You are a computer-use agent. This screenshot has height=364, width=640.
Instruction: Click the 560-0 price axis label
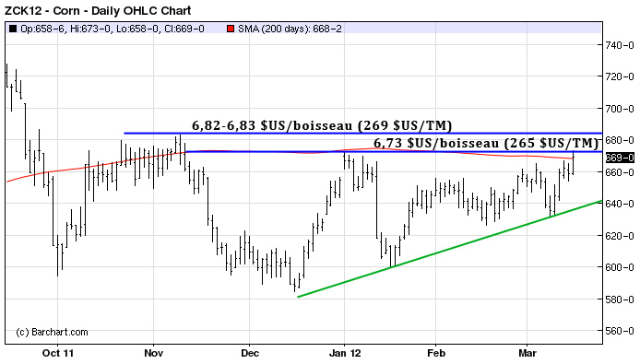click(620, 331)
